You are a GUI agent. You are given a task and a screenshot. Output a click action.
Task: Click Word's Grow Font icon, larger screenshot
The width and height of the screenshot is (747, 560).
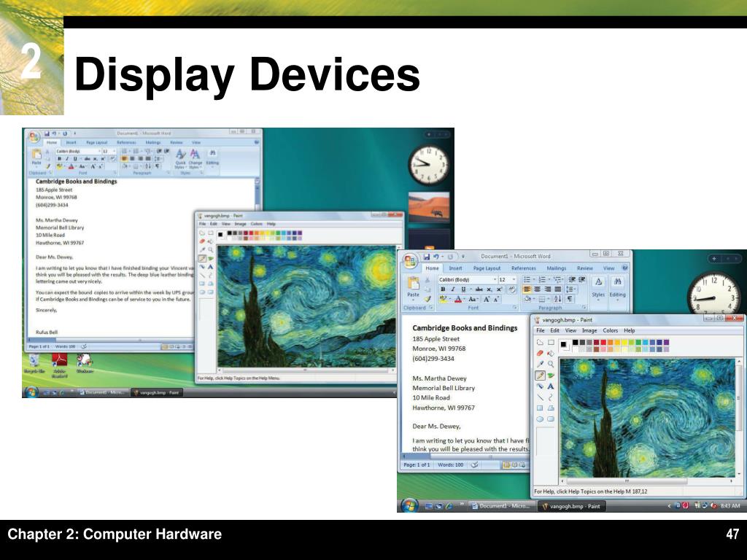(x=487, y=299)
